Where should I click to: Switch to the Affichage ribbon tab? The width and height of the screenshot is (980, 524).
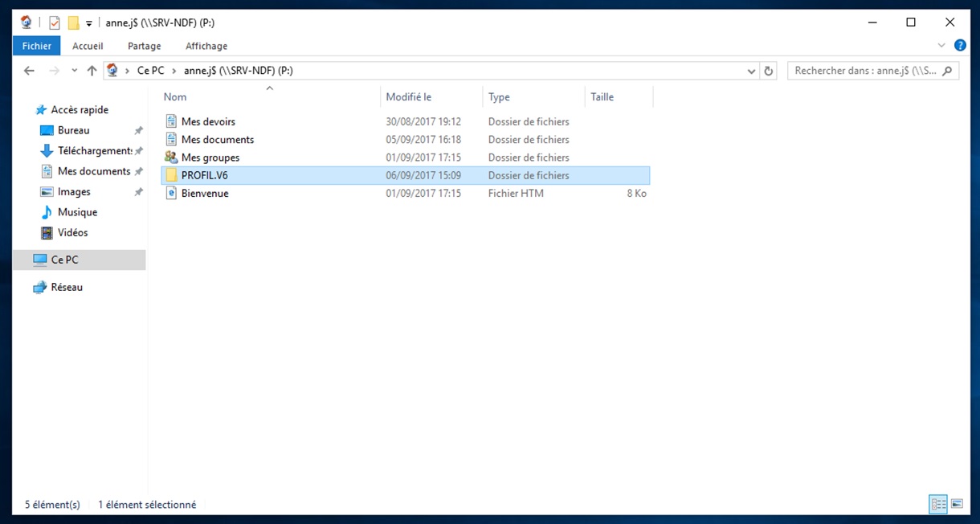(206, 46)
